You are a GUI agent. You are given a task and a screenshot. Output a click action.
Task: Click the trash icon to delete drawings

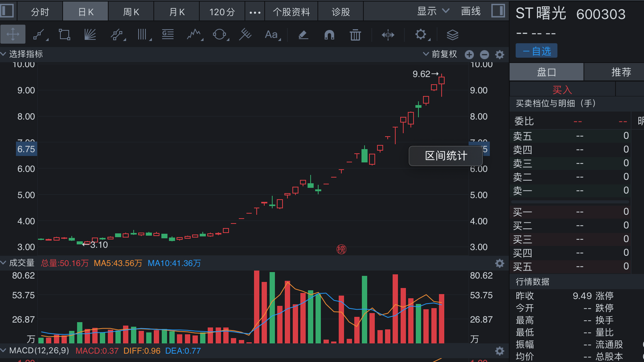click(x=355, y=35)
